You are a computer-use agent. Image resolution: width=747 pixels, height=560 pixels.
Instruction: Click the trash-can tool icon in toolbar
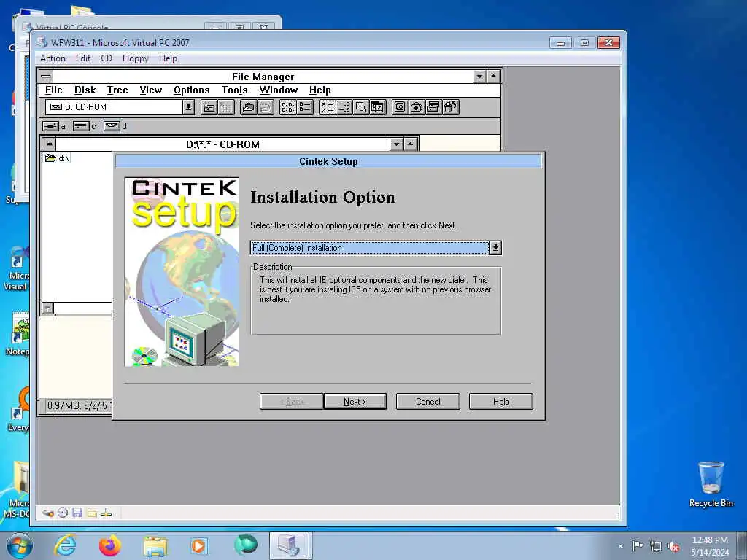point(450,107)
